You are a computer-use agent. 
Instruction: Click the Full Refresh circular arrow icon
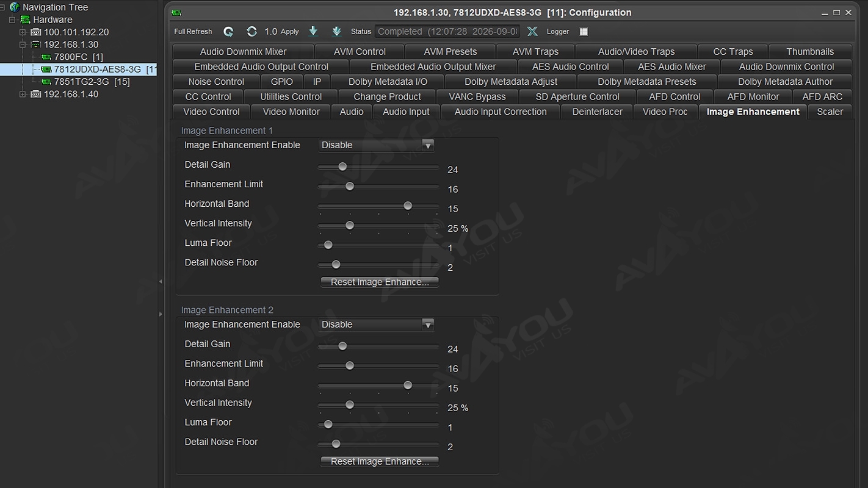pos(228,32)
